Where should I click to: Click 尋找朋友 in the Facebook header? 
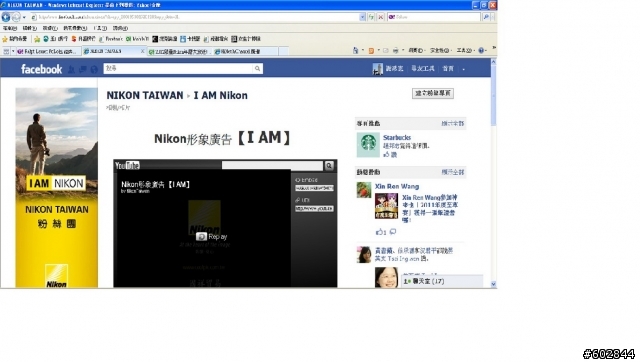click(422, 69)
